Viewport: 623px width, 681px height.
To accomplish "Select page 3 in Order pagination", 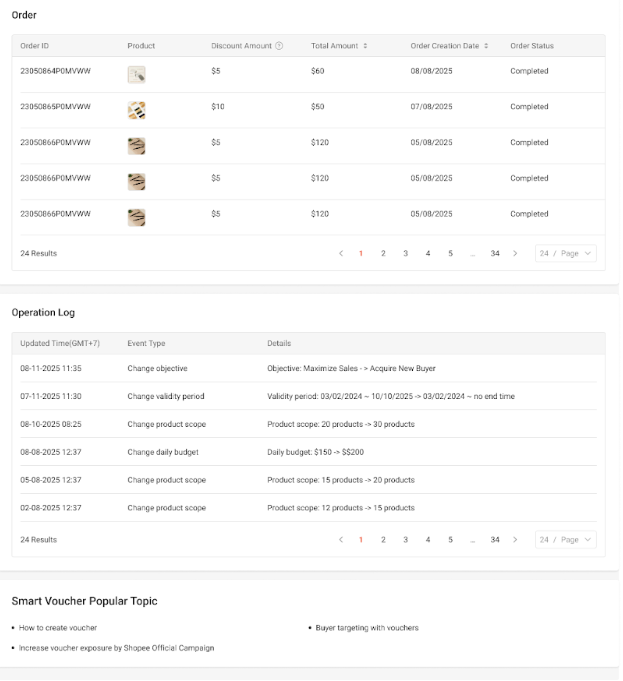I will tap(405, 253).
